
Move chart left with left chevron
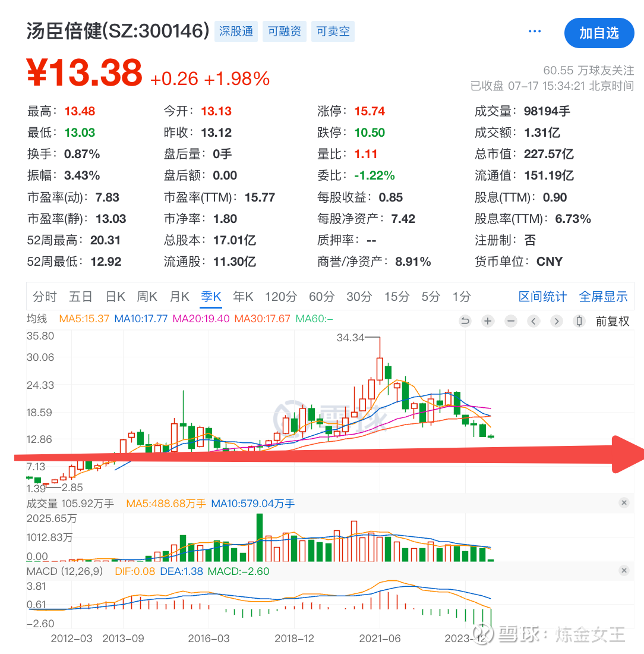(x=533, y=321)
